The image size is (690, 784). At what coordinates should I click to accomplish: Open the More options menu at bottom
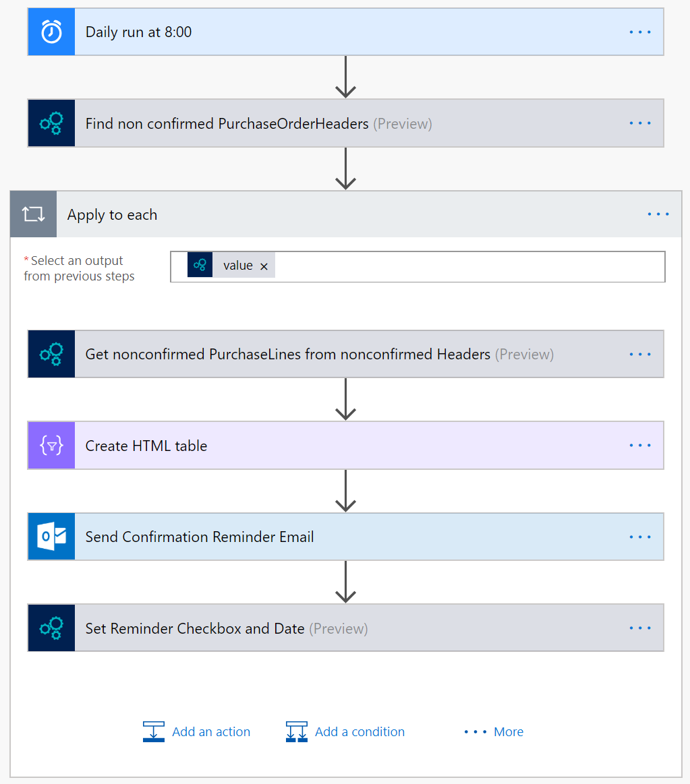pyautogui.click(x=494, y=731)
